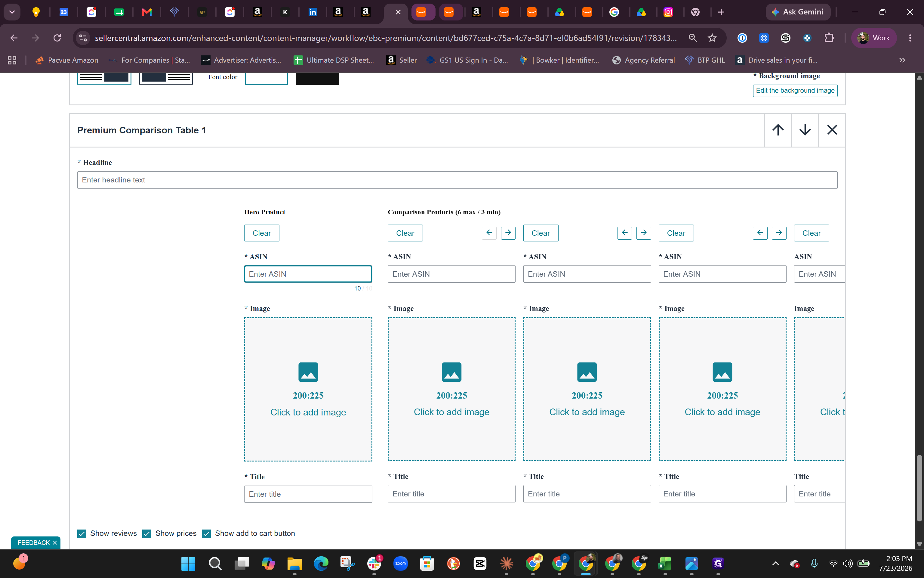Click left arrow of first comparison product

(x=489, y=233)
